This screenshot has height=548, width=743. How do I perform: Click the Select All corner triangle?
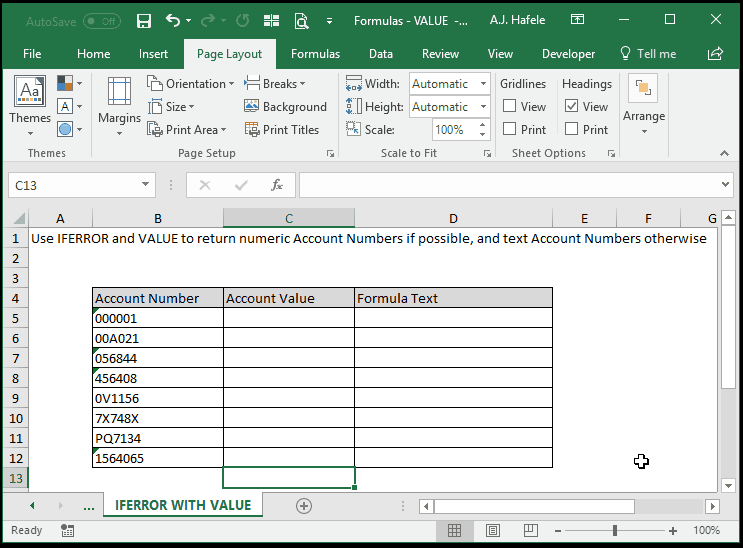18,218
